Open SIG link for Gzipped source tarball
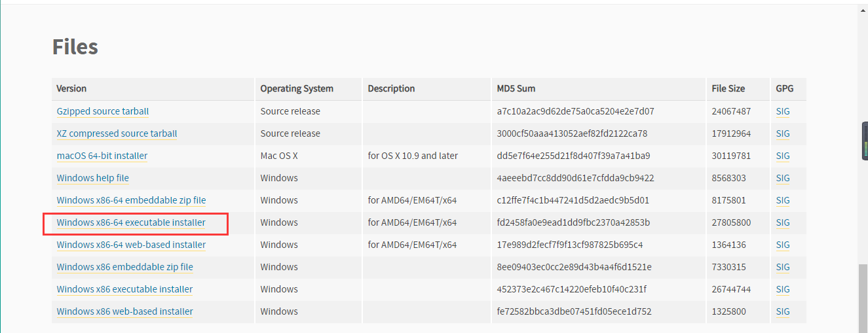The height and width of the screenshot is (333, 868). 783,111
